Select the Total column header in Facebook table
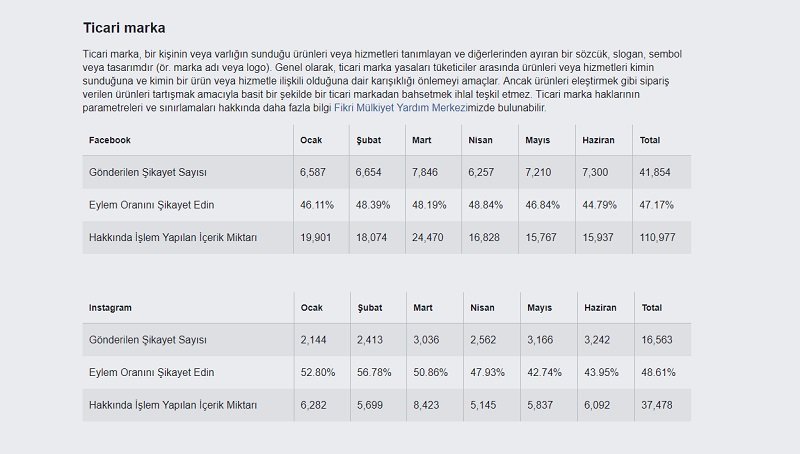800x454 pixels. [651, 140]
